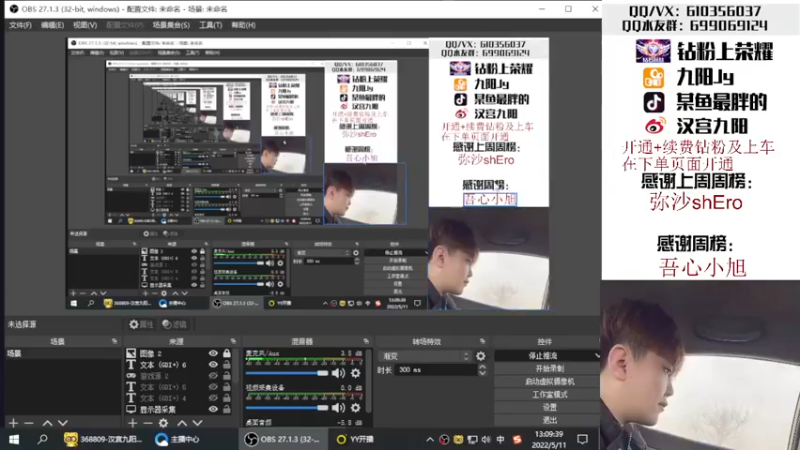Move the scene up in the 场景 panel
Image resolution: width=800 pixels, height=450 pixels.
[47, 423]
